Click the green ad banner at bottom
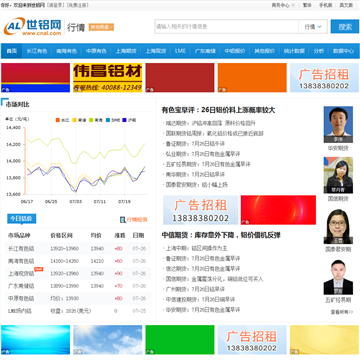This screenshot has width=360, height=360. [x=180, y=340]
